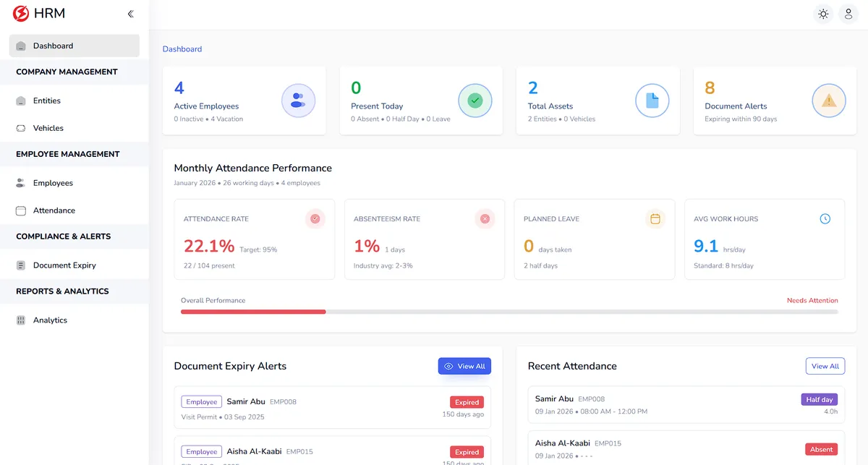Screen dimensions: 868x465
Task: Click View All for Document Expiry Alerts
Action: point(464,366)
